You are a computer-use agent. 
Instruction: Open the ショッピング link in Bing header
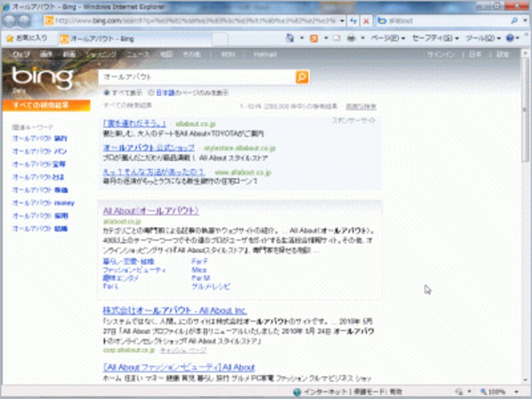[101, 55]
